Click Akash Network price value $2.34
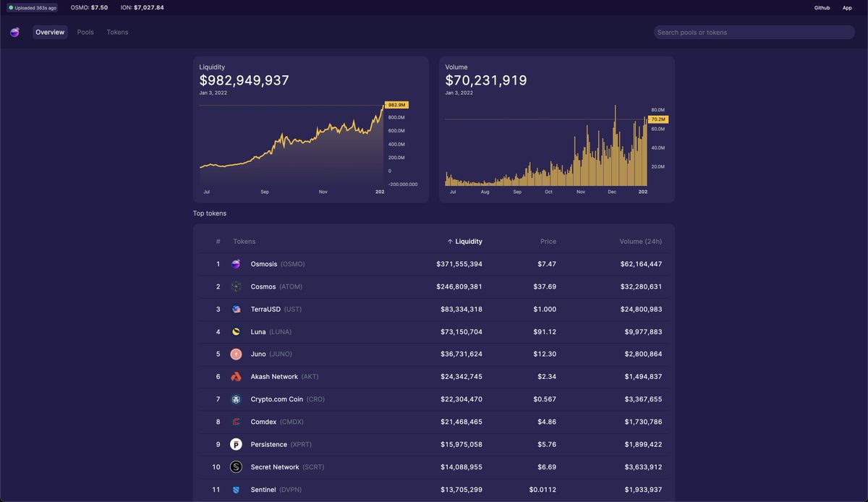Viewport: 868px width, 502px height. 547,376
